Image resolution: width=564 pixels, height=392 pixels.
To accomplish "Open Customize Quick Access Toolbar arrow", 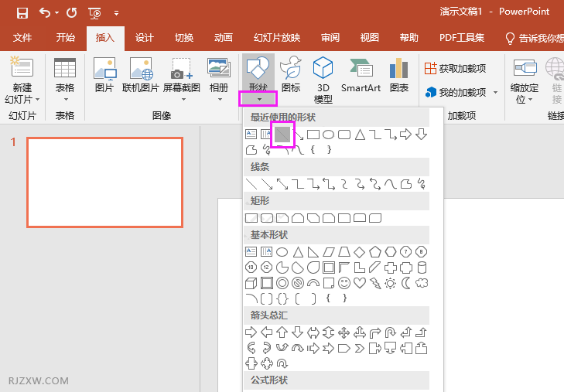I will coord(116,13).
